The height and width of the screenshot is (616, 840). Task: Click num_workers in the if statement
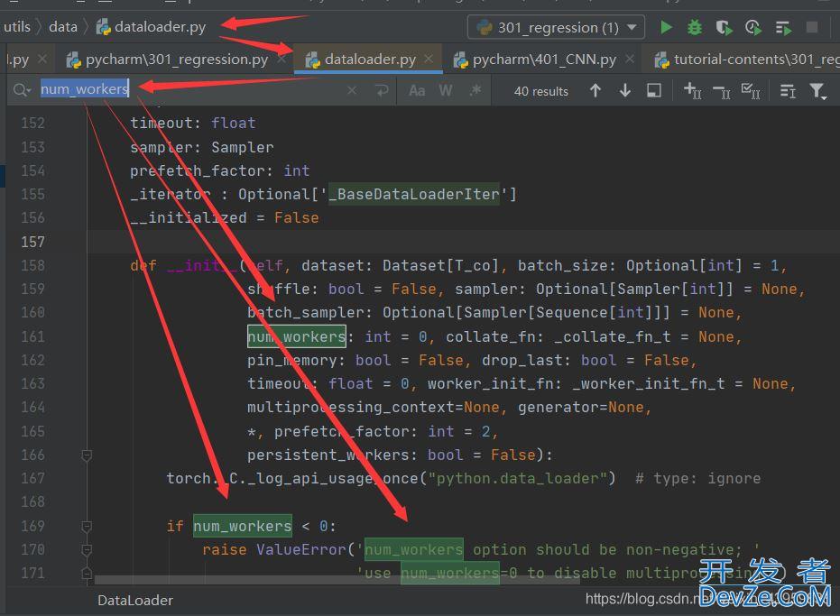(242, 526)
